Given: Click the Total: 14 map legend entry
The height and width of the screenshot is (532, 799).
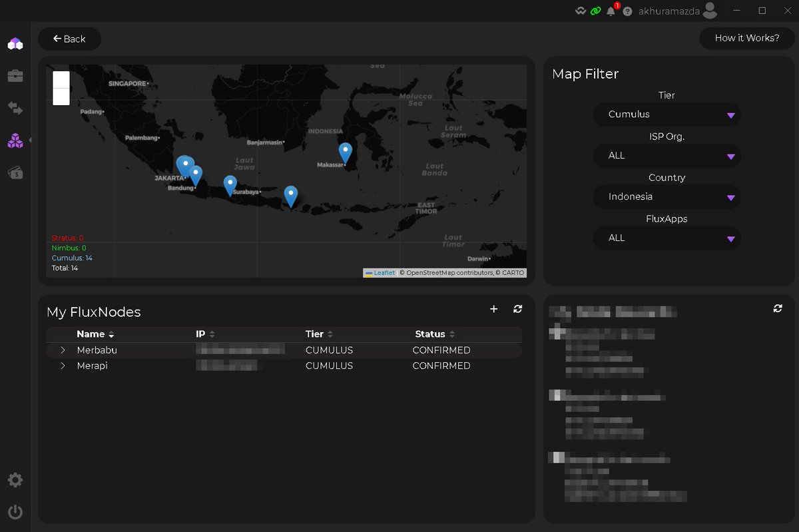Looking at the screenshot, I should click(x=65, y=268).
